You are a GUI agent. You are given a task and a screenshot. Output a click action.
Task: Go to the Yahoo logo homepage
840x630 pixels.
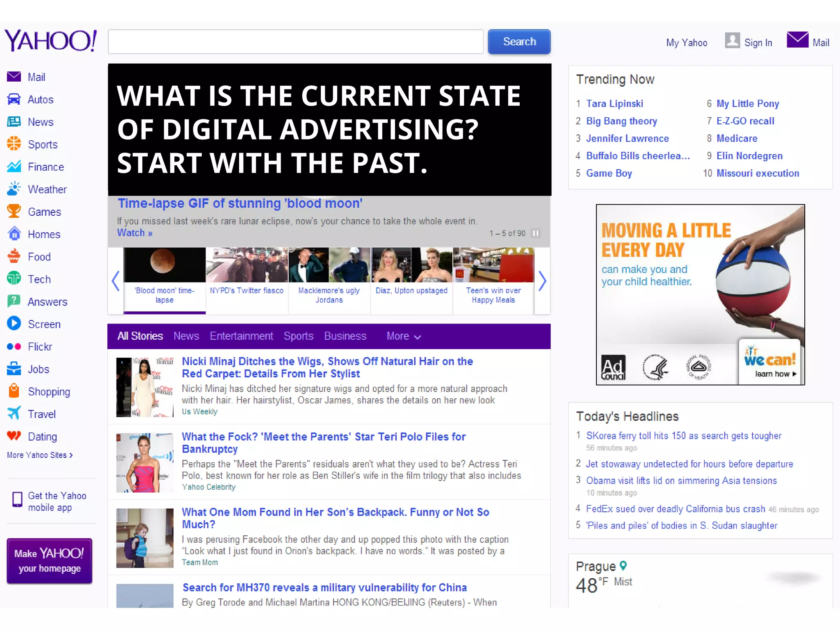pyautogui.click(x=51, y=41)
